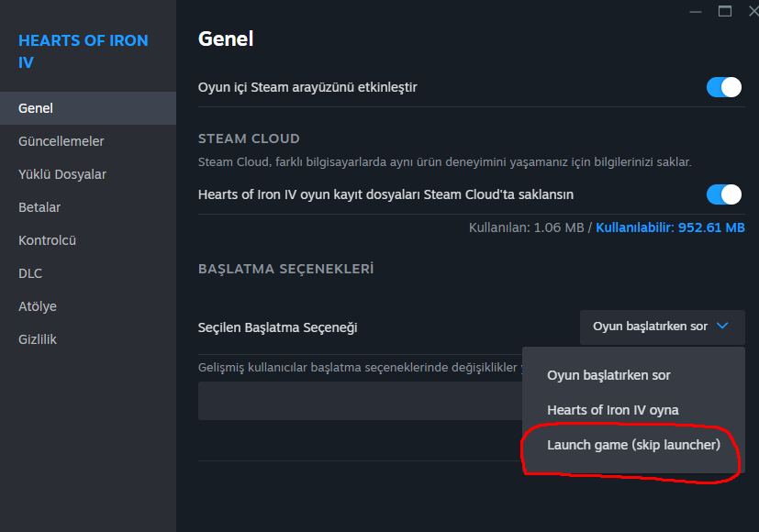This screenshot has width=759, height=532.
Task: Select 'Oyun başlatırken sor' option
Action: (608, 375)
